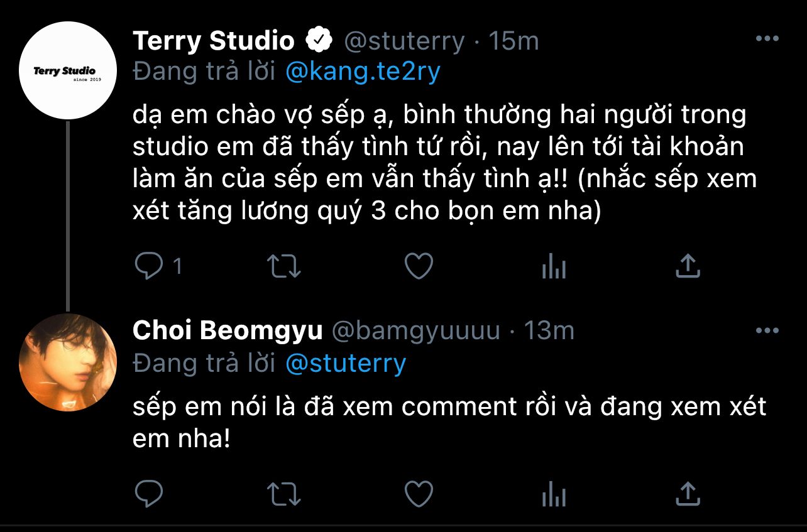This screenshot has width=807, height=532.
Task: Open more options on Choi Beomgyu's reply
Action: click(767, 330)
